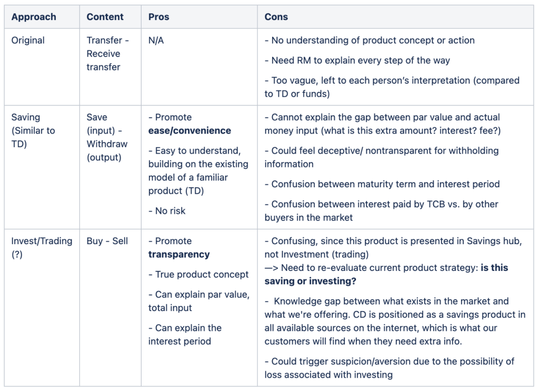Click the Content column header
This screenshot has width=539, height=392.
[105, 17]
